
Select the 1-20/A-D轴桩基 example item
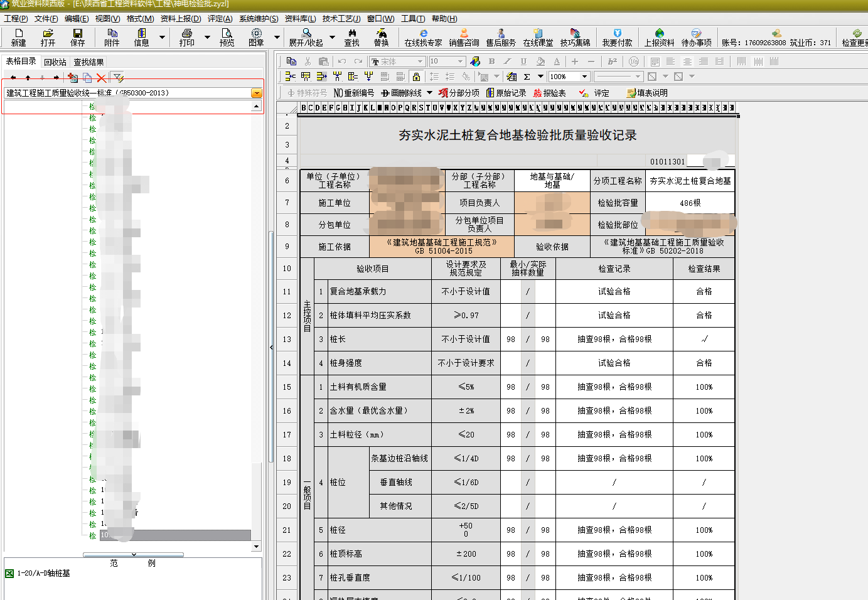click(x=38, y=573)
